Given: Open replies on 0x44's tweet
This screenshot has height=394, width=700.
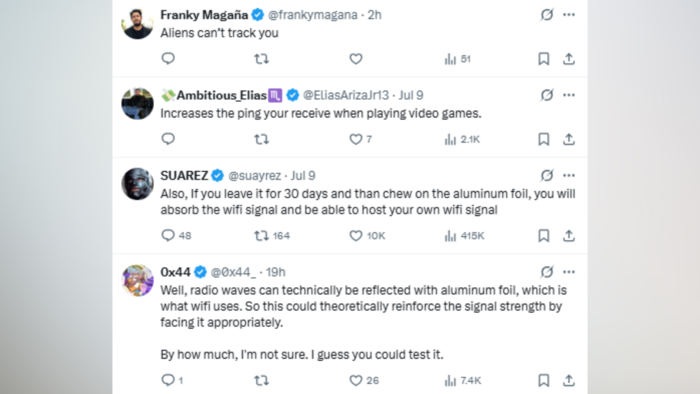Looking at the screenshot, I should coord(172,380).
